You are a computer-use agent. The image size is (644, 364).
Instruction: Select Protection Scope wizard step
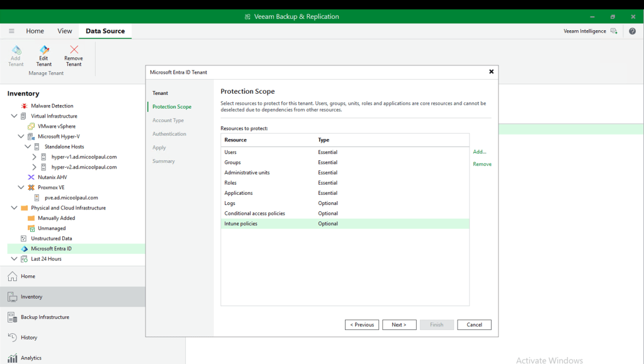[172, 107]
